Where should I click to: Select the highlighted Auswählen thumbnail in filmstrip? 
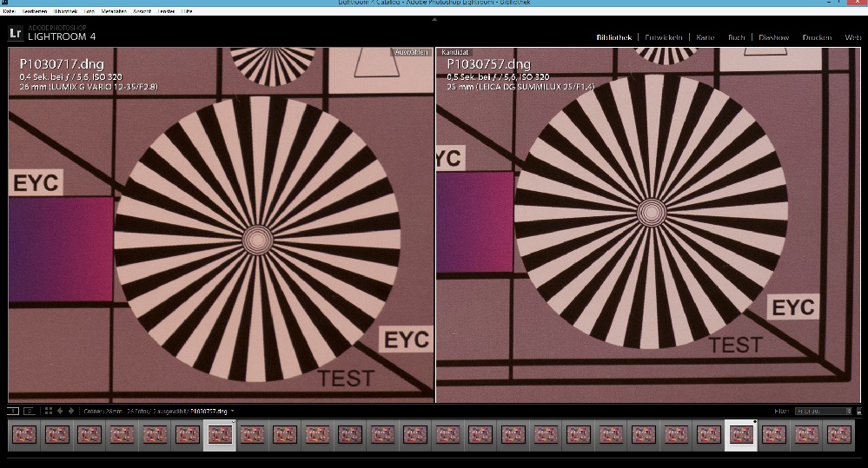click(219, 434)
